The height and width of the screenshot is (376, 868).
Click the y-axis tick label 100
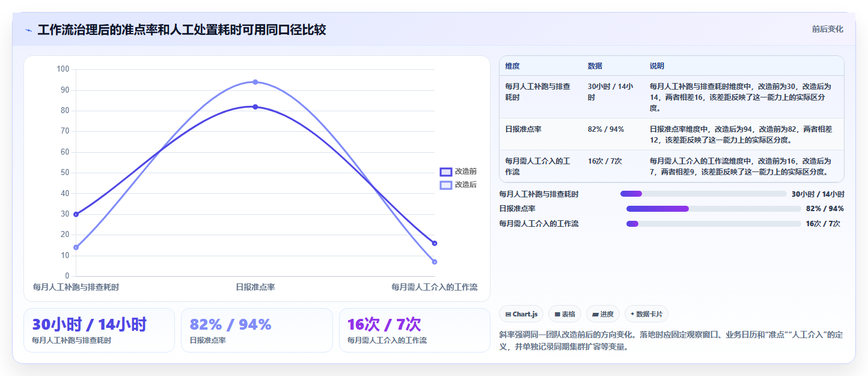[63, 69]
